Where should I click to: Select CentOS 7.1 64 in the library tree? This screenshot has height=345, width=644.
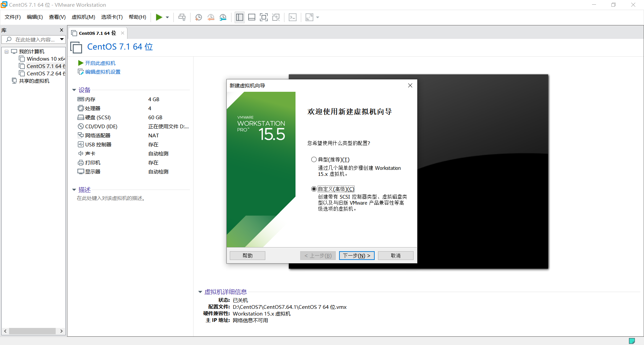tap(42, 66)
